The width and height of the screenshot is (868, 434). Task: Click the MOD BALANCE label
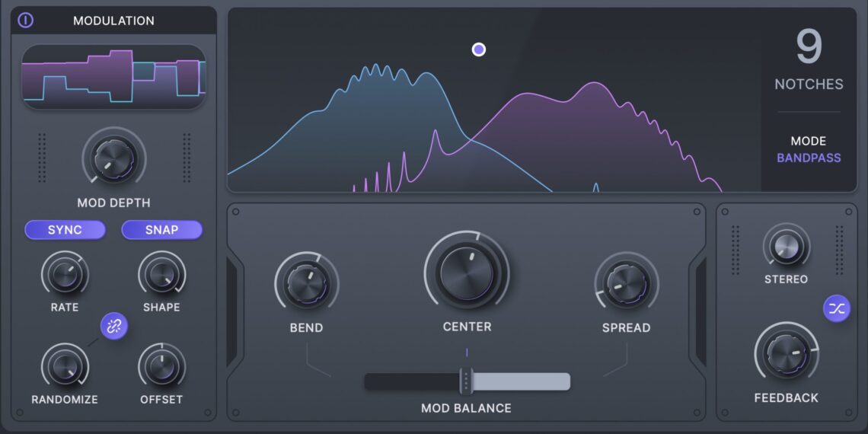pyautogui.click(x=466, y=409)
